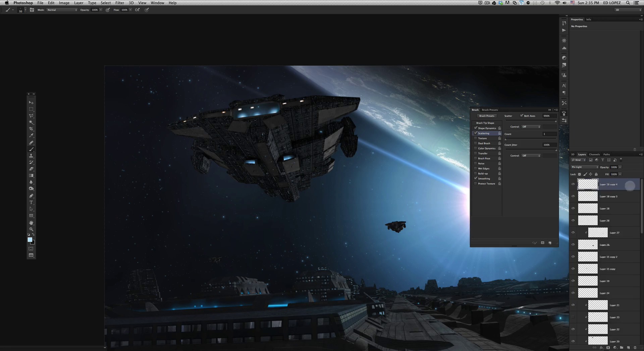This screenshot has width=644, height=351.
Task: Select the Hand tool
Action: pyautogui.click(x=31, y=223)
